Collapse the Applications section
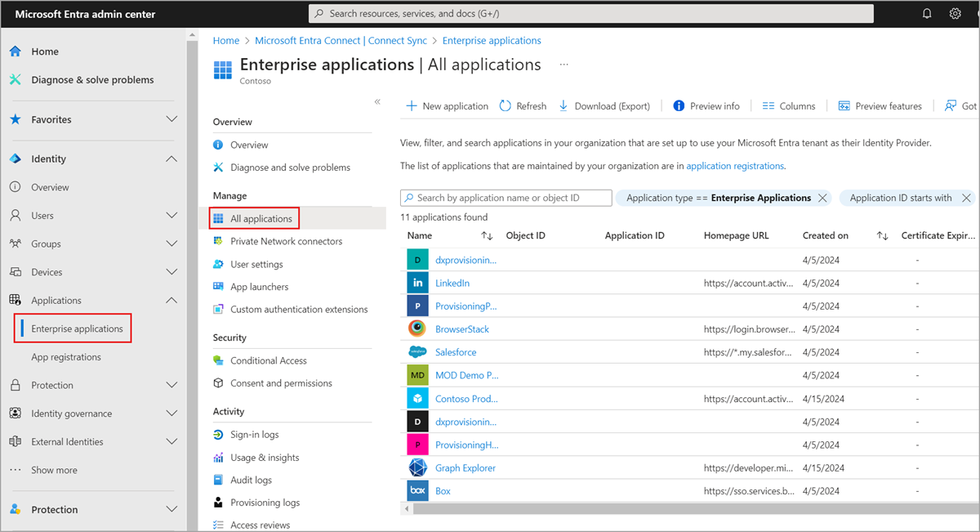980x532 pixels. (171, 300)
